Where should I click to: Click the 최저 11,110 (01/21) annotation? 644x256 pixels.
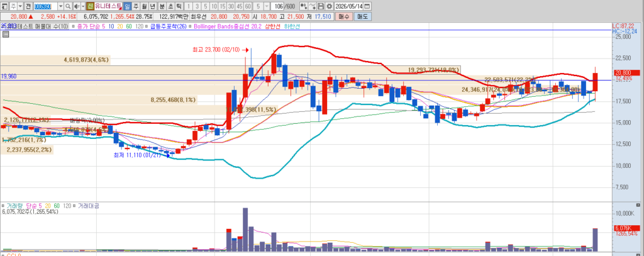pyautogui.click(x=138, y=155)
